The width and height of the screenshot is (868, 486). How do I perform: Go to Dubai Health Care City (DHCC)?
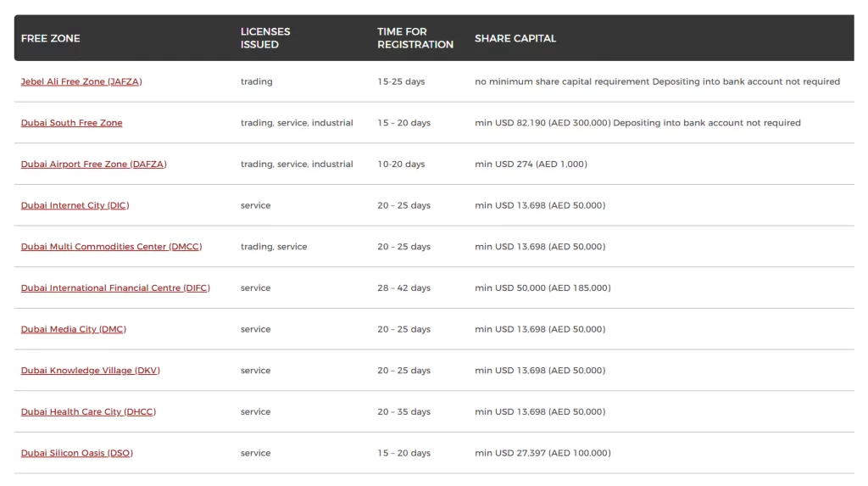pos(88,412)
